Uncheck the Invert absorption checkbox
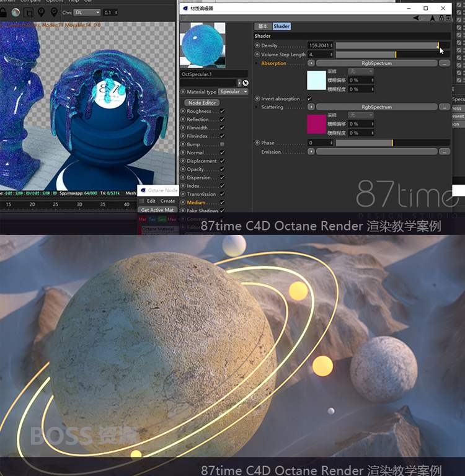This screenshot has width=465, height=476. pos(309,99)
